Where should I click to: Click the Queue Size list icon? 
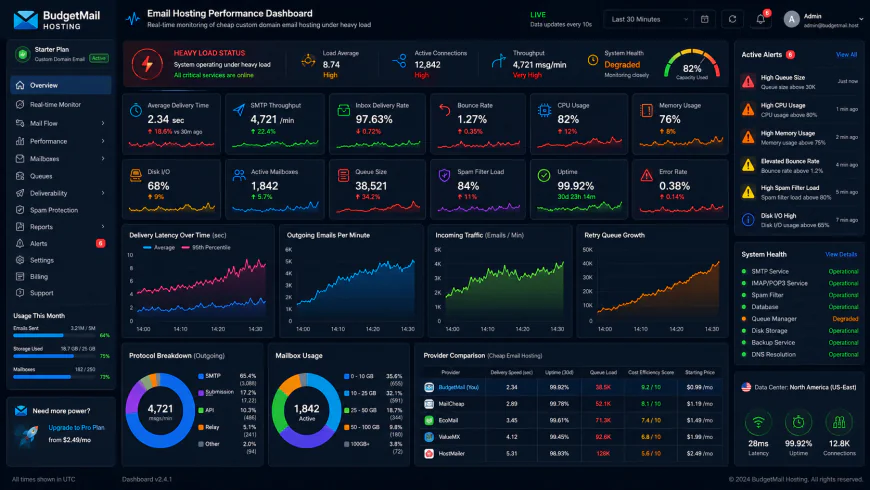click(x=343, y=176)
